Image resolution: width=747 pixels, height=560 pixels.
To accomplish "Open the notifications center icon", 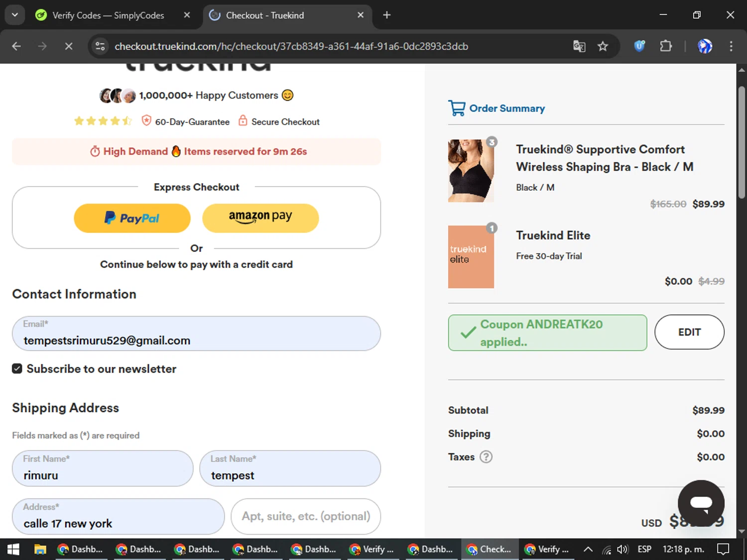I will pyautogui.click(x=723, y=549).
